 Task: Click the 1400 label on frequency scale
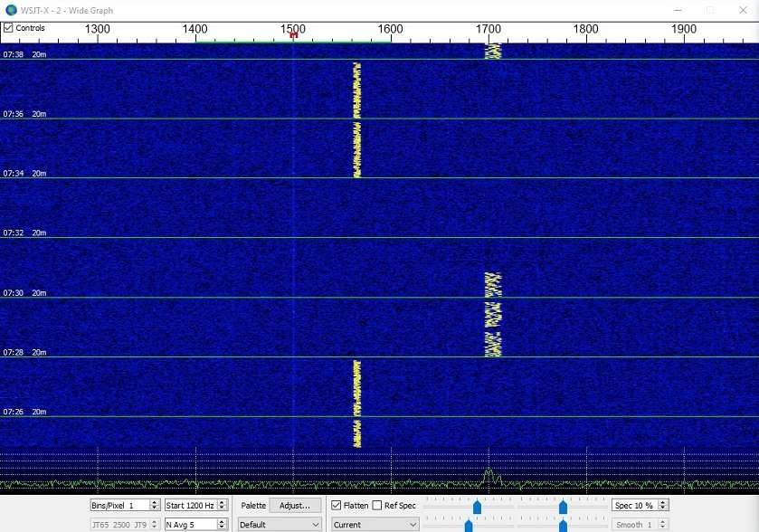[195, 29]
